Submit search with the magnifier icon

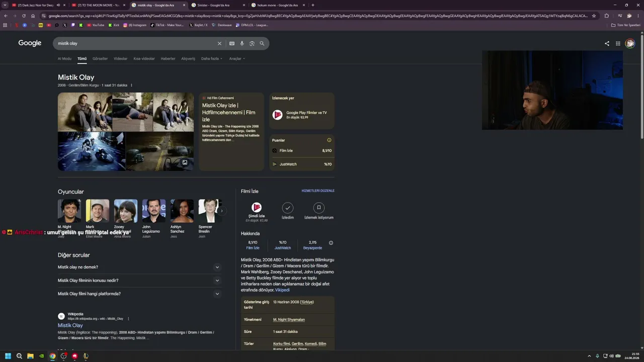coord(262,44)
